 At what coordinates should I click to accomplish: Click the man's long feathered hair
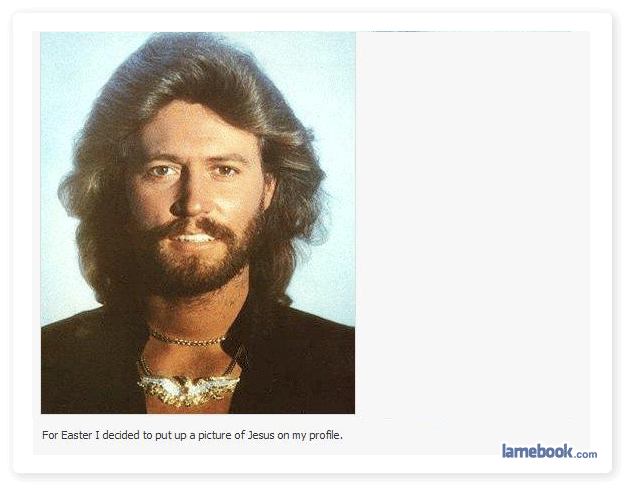point(193,72)
